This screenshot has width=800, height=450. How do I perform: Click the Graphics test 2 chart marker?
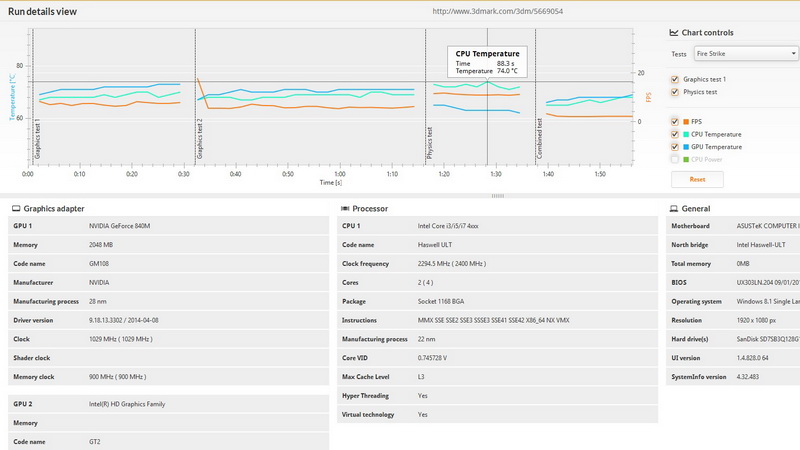(199, 139)
